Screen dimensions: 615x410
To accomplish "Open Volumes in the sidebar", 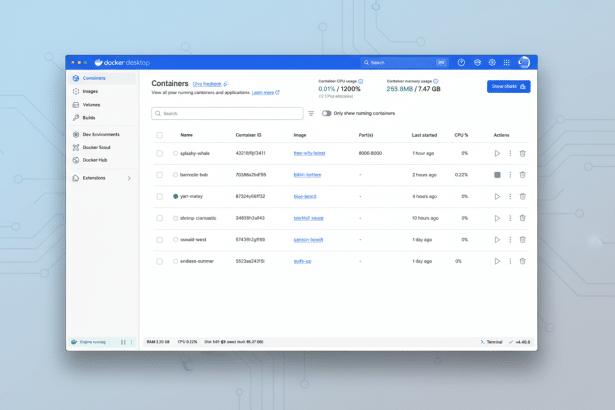I will point(102,105).
